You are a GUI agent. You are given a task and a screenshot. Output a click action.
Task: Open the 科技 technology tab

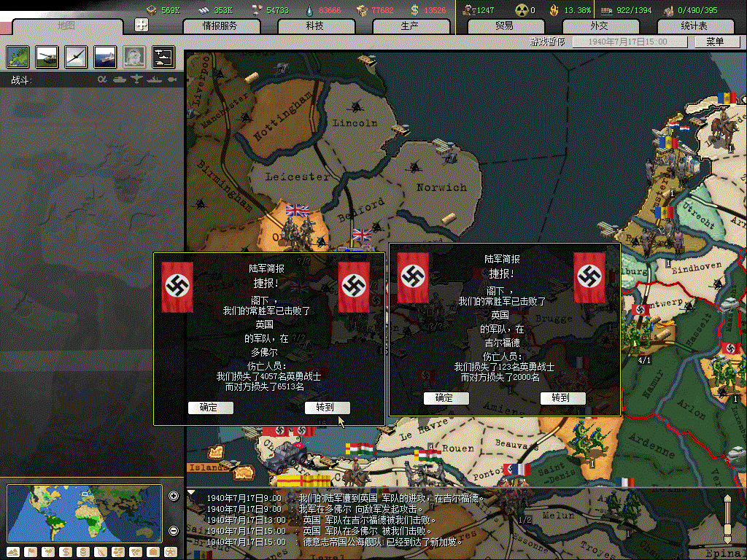click(x=315, y=26)
